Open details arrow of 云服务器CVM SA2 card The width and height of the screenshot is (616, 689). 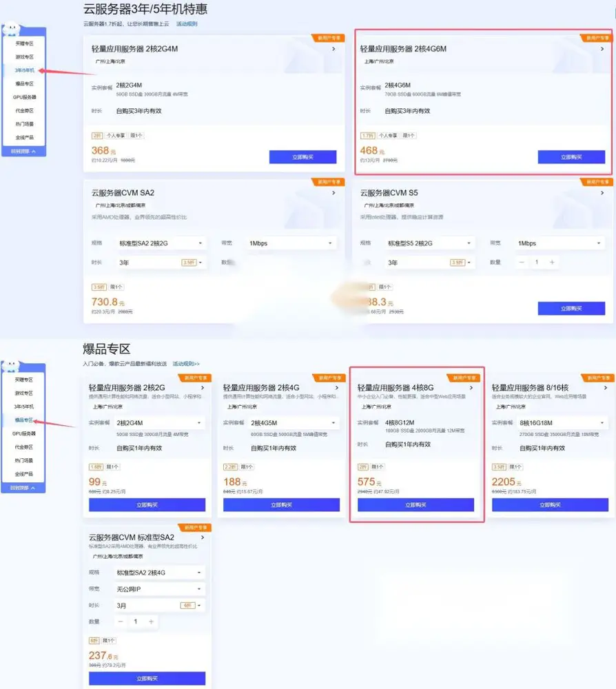(x=333, y=192)
